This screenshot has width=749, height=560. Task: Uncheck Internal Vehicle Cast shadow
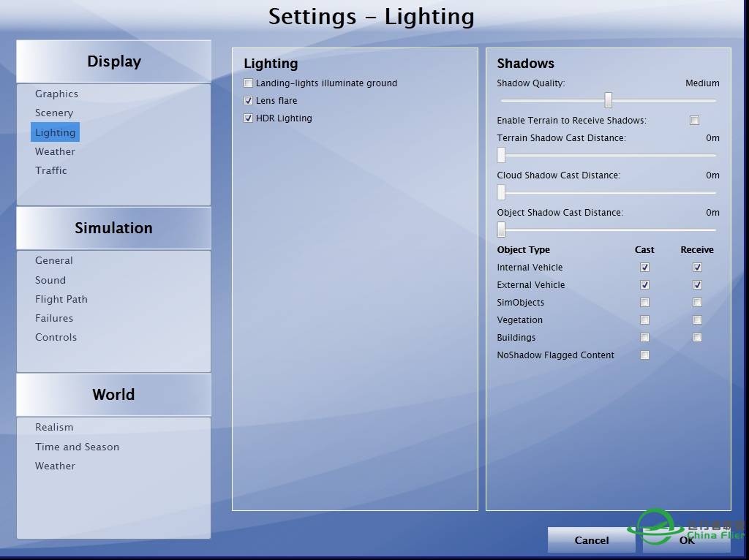click(x=644, y=268)
